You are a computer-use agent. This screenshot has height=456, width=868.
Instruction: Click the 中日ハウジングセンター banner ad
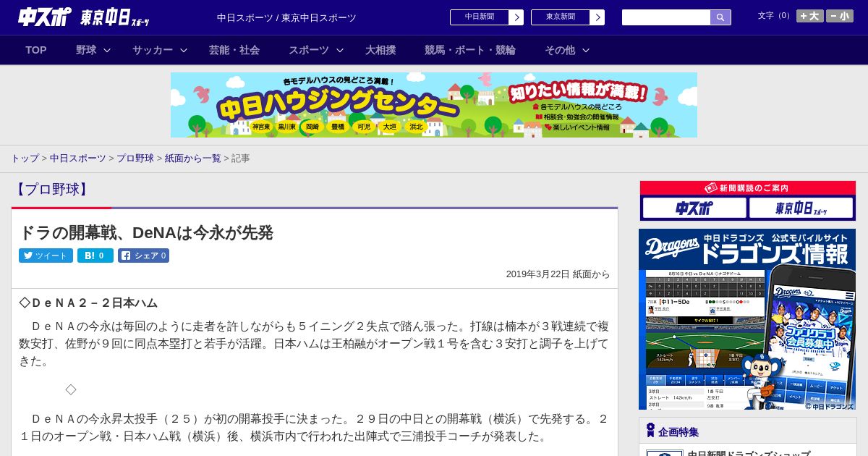434,105
